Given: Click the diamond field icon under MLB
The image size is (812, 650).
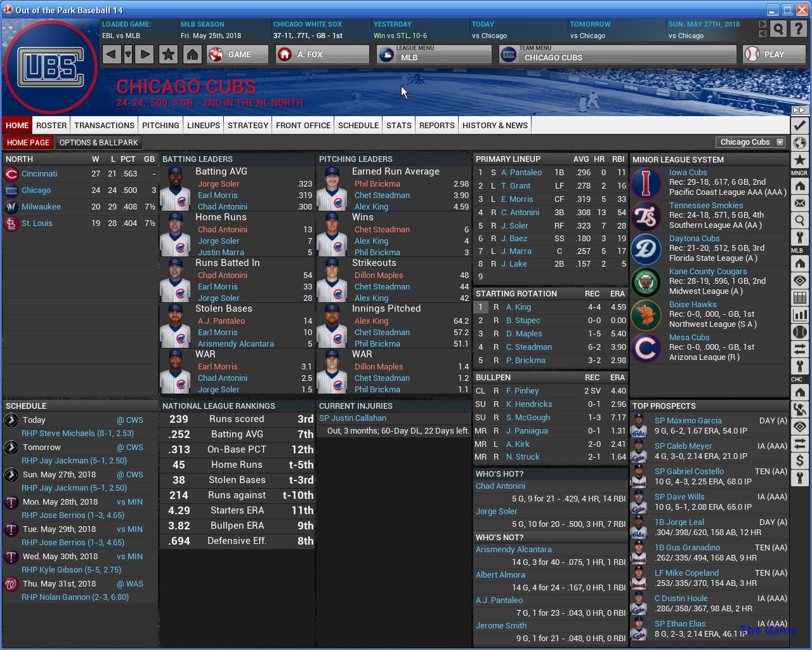Looking at the screenshot, I should click(x=799, y=281).
